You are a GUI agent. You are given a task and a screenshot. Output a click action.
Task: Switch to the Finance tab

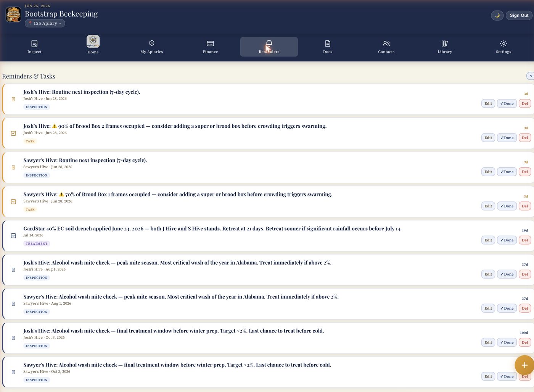tap(210, 47)
